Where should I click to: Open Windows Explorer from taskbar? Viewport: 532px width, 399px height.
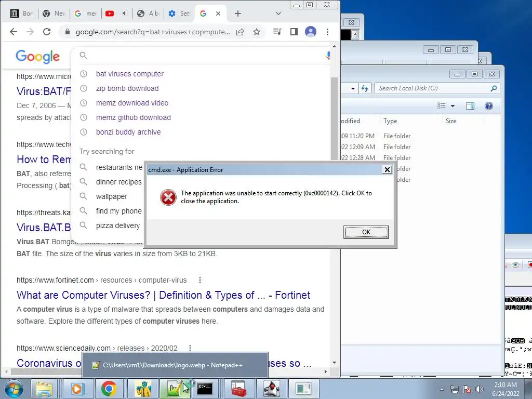click(x=45, y=389)
